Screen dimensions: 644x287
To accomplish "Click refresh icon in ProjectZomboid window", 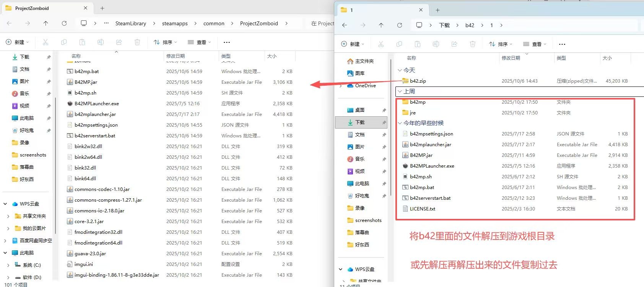I will 64,23.
